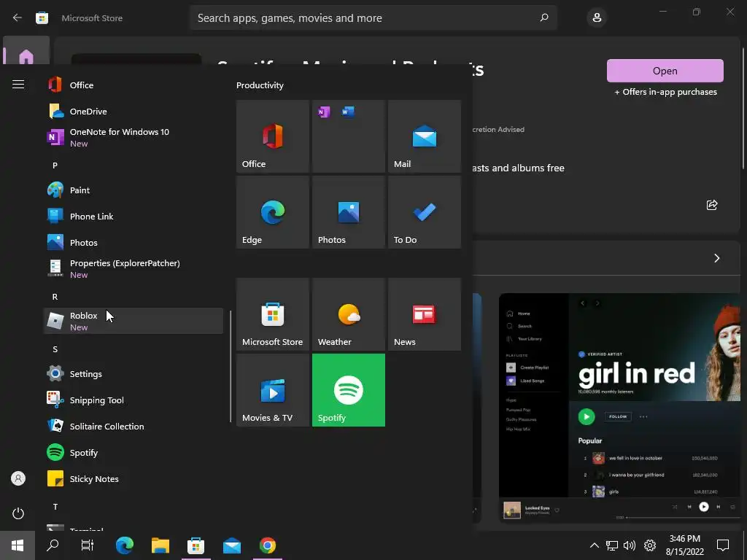Open Office from the Start app list
747x560 pixels.
[x=133, y=85]
